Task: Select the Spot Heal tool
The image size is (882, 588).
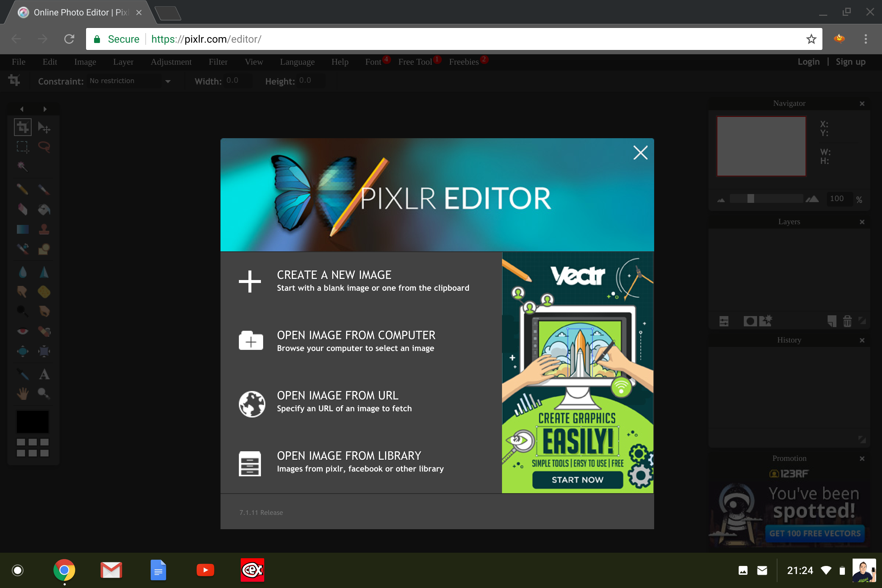Action: [x=44, y=331]
